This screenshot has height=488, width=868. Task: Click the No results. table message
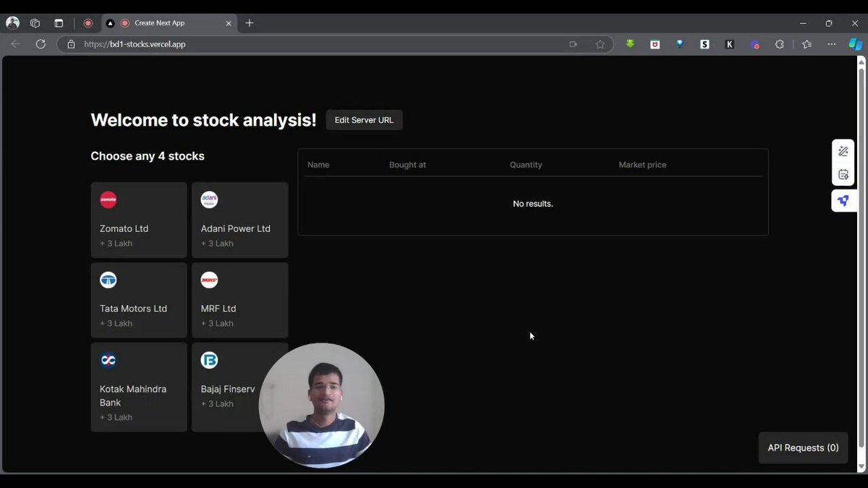(533, 204)
